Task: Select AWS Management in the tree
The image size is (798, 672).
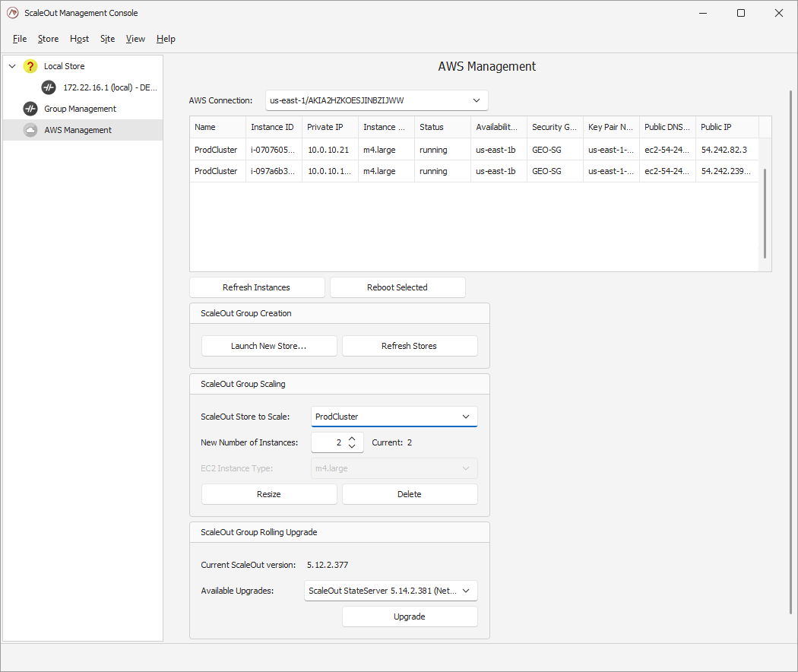Action: coord(78,130)
